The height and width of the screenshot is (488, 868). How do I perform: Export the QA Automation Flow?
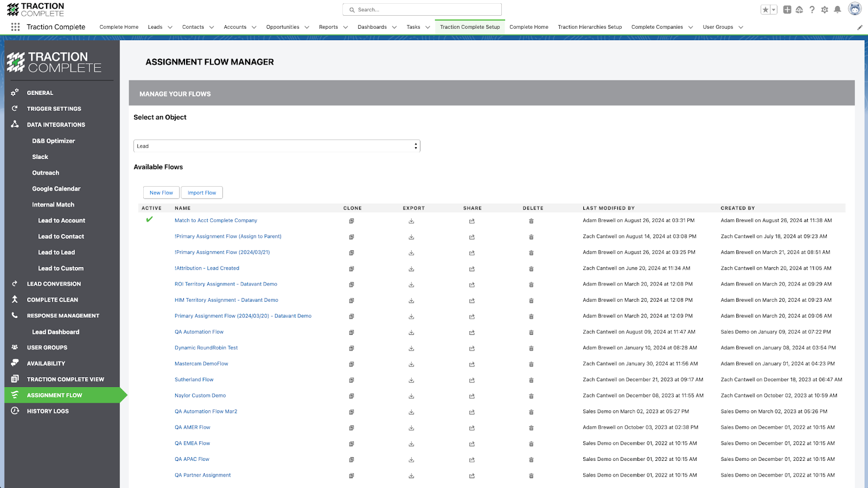411,332
